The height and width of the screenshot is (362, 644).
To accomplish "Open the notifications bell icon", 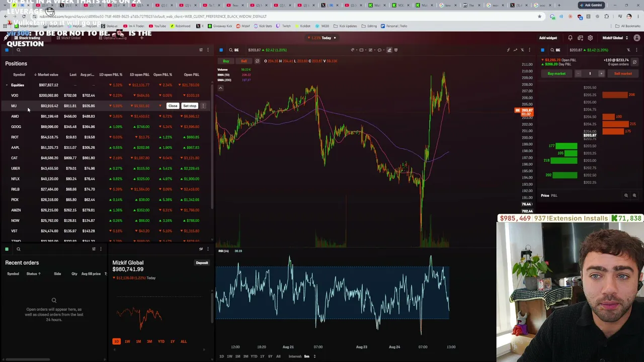I will (570, 38).
